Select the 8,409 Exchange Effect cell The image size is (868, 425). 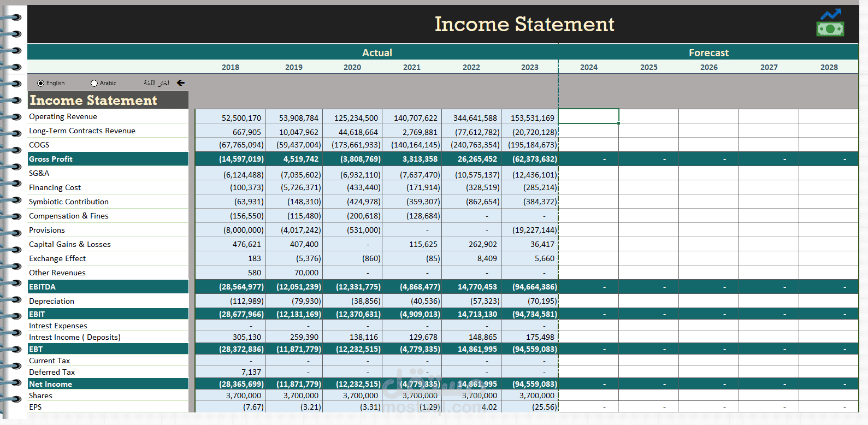point(471,258)
